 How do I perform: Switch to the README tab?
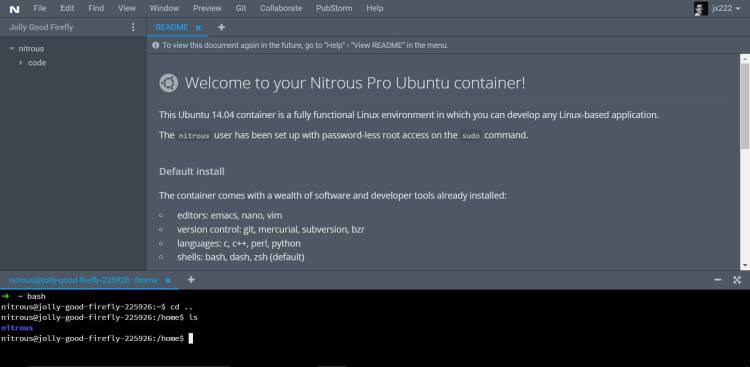coord(172,27)
